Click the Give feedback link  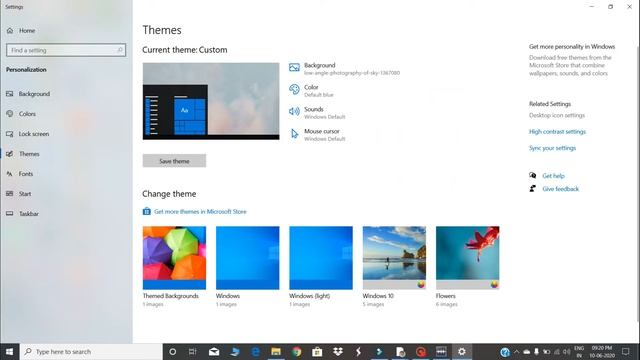(560, 189)
